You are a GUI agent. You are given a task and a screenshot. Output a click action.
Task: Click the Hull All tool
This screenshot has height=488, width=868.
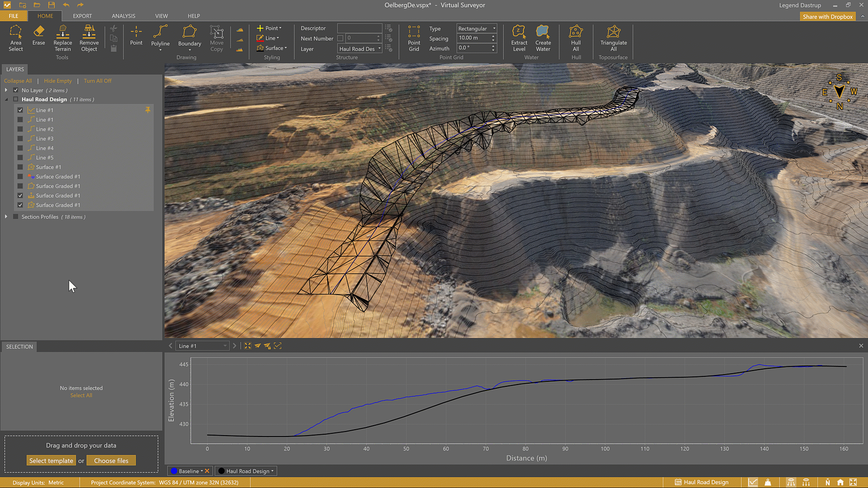(x=576, y=38)
